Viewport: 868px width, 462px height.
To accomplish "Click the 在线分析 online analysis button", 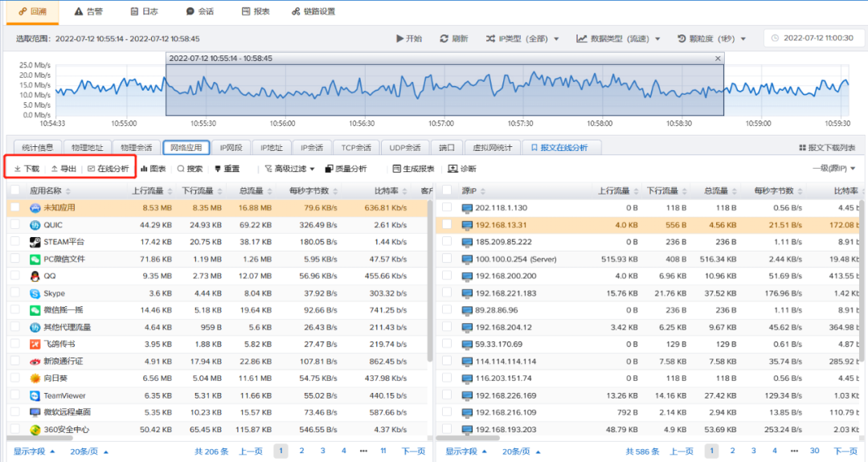I will [x=108, y=169].
